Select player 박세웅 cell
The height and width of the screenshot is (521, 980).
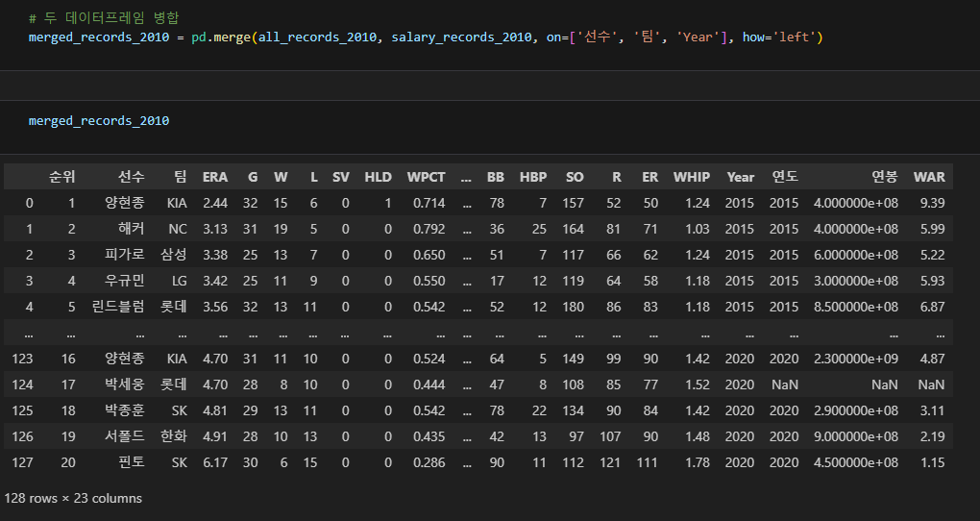click(x=124, y=385)
